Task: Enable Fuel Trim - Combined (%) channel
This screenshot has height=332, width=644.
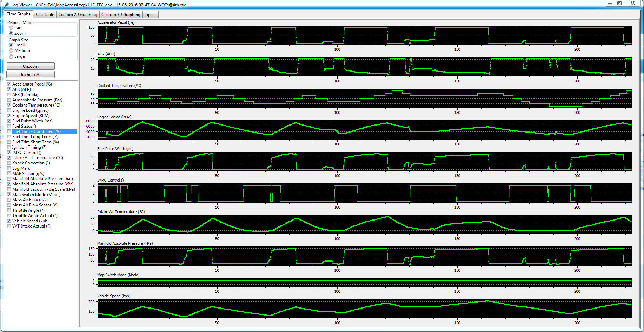Action: (9, 131)
